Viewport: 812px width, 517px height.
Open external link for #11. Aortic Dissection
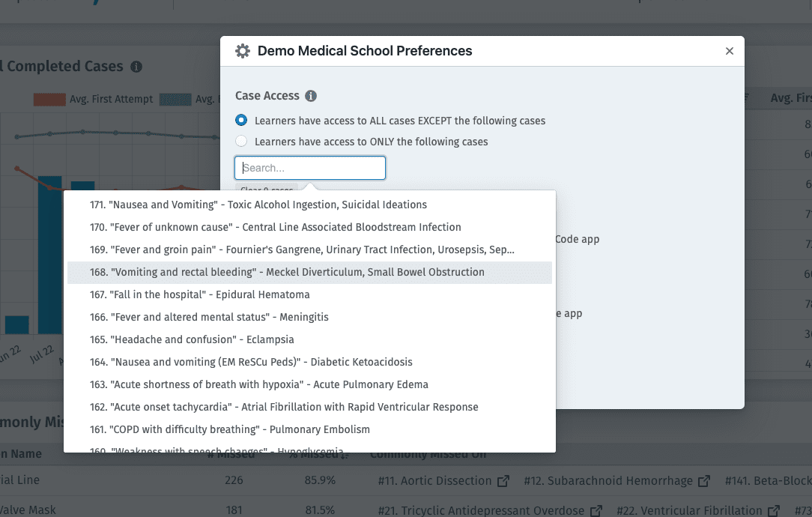503,480
